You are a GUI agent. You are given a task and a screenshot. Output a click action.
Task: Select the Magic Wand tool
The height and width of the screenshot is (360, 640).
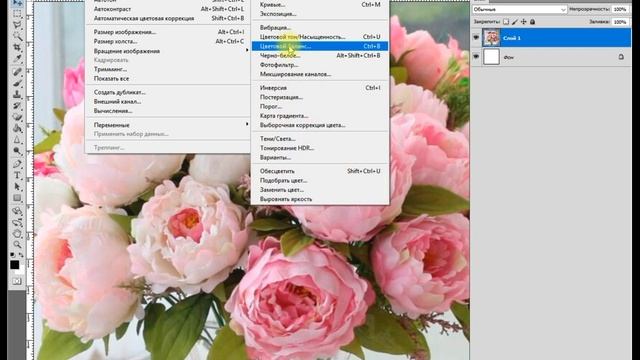point(17,37)
